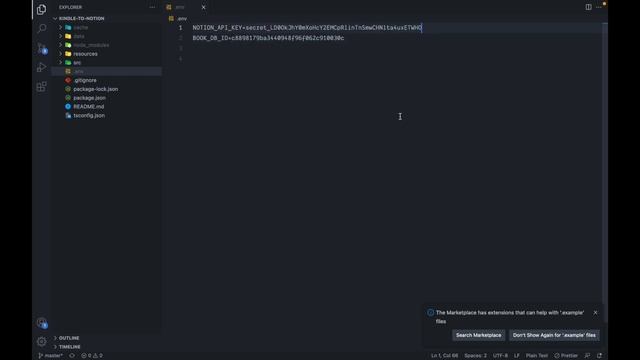Close the .env editor tab
The height and width of the screenshot is (360, 640).
tap(203, 7)
